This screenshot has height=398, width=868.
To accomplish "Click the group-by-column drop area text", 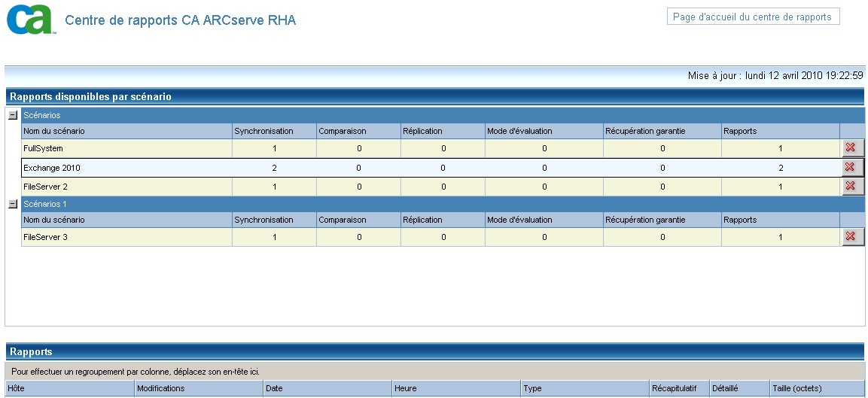I will pos(135,372).
